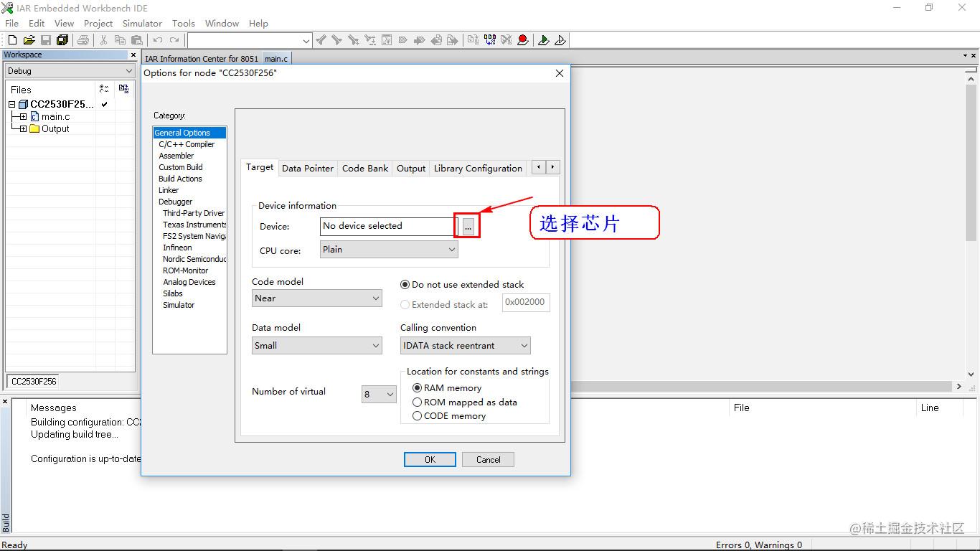
Task: Click the Replace toolbar icon
Action: (370, 40)
